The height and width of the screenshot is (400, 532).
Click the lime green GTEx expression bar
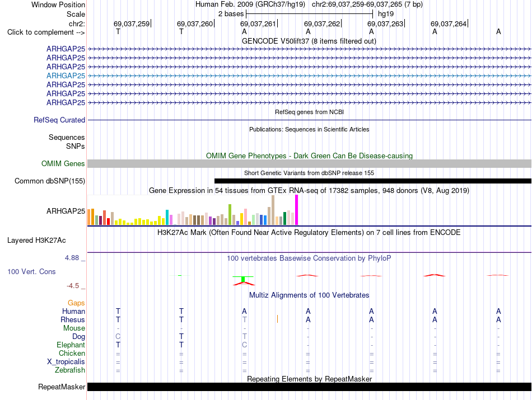[230, 215]
